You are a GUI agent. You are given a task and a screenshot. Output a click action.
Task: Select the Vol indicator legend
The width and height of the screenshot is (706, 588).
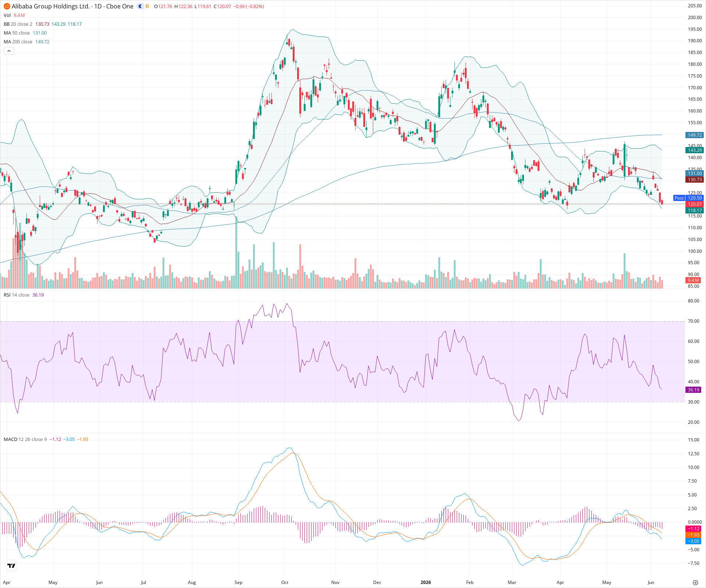coord(7,15)
